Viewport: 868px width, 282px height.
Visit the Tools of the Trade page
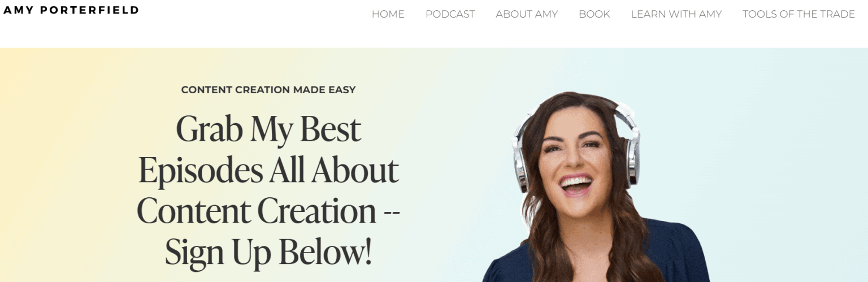[x=798, y=14]
